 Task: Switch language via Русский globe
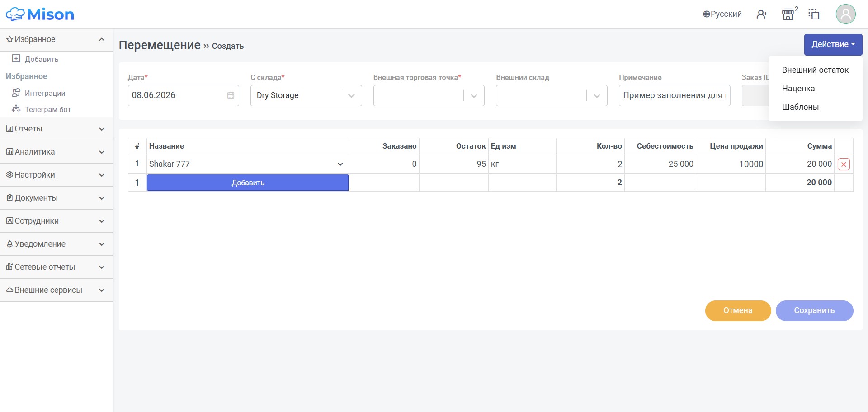click(x=722, y=14)
